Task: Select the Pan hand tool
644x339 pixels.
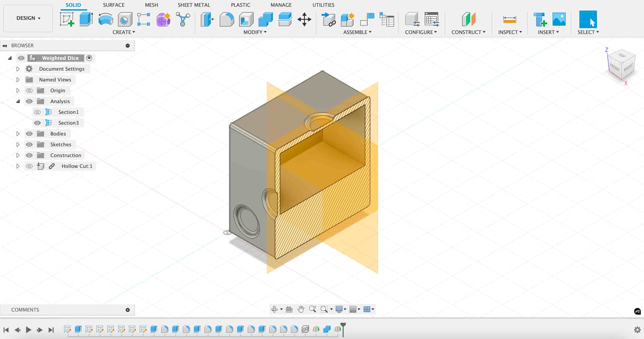Action: (301, 309)
